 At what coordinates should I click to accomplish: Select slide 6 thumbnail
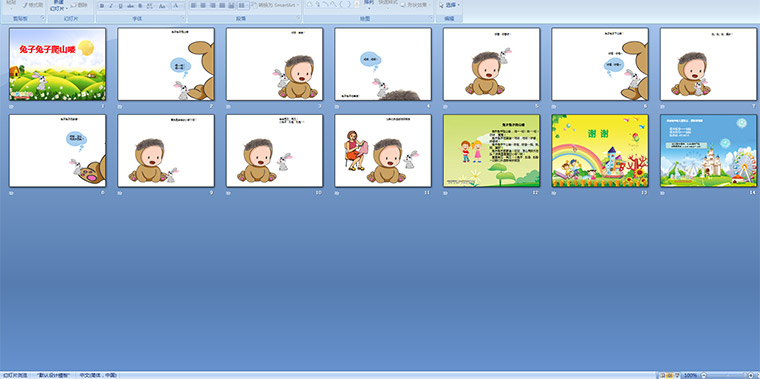coord(600,64)
